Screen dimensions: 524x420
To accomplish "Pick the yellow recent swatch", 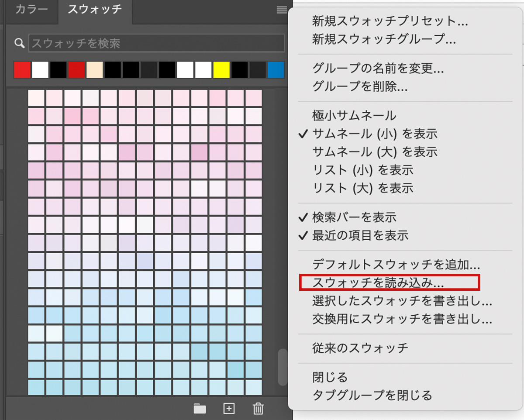I will pyautogui.click(x=221, y=70).
